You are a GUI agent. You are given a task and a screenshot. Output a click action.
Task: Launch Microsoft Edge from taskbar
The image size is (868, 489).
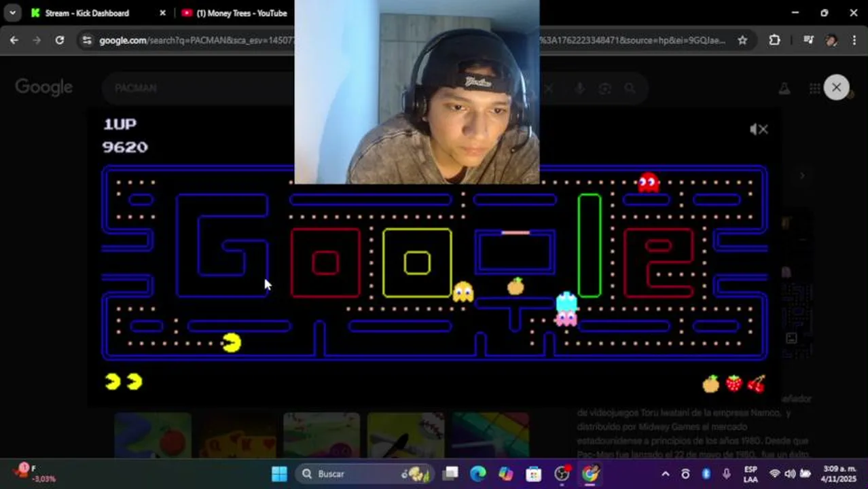(478, 473)
